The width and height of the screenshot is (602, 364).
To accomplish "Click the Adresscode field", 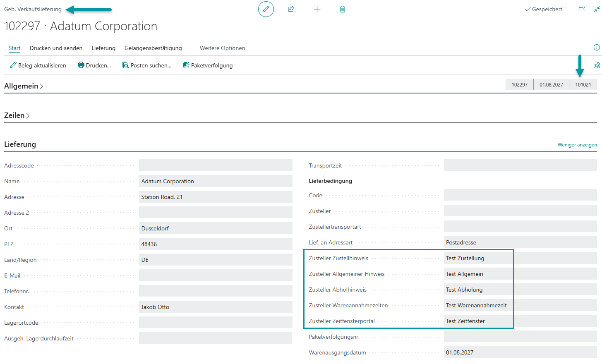I will tap(216, 165).
